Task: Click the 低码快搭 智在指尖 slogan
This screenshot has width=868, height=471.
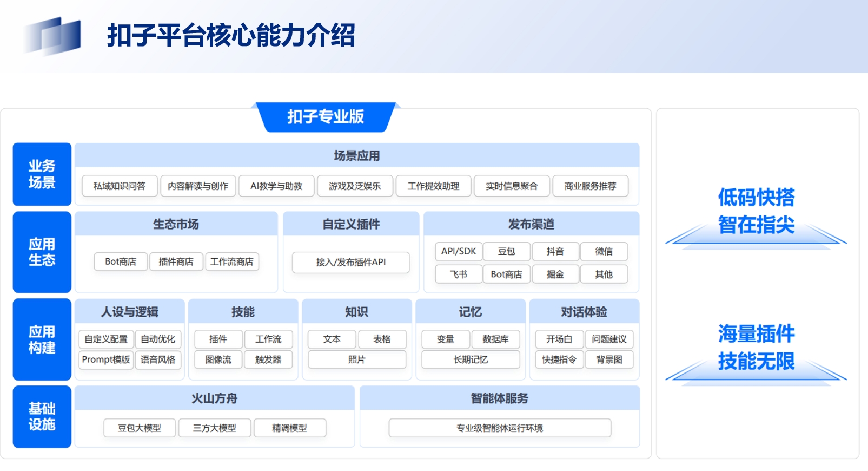Action: [x=757, y=211]
